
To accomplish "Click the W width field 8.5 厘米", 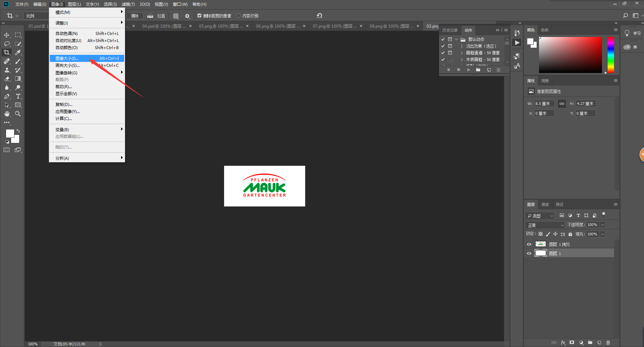I will point(544,104).
